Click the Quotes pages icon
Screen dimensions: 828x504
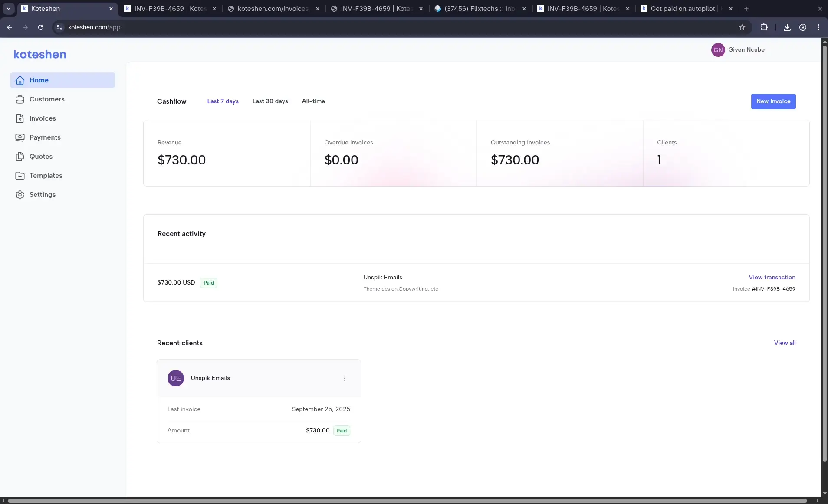pyautogui.click(x=20, y=157)
